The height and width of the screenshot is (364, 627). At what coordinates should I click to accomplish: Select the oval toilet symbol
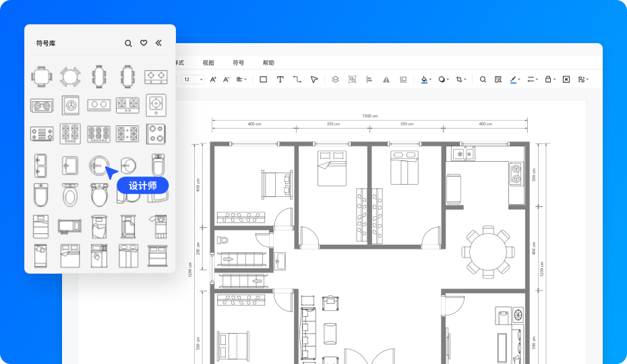pos(70,195)
